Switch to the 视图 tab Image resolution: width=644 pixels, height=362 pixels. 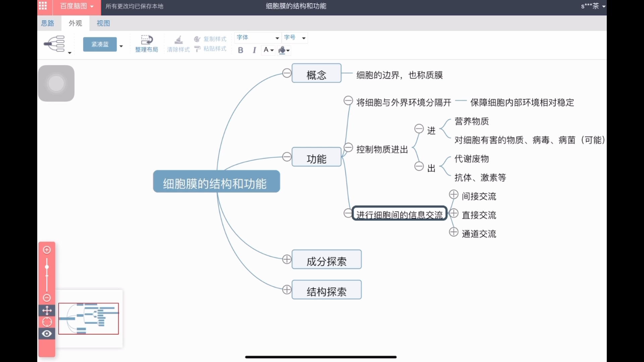click(x=103, y=23)
